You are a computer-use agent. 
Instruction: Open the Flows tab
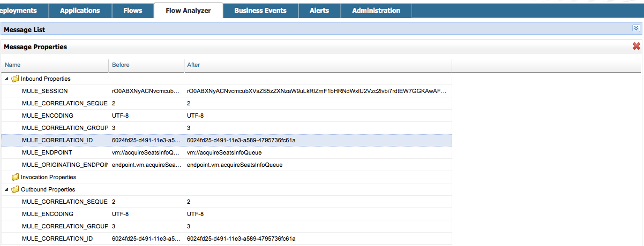tap(133, 11)
